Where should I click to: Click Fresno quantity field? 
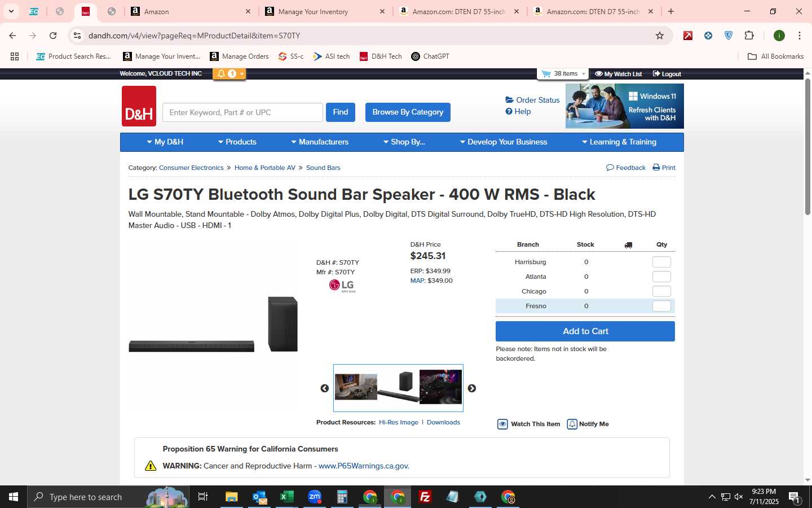tap(661, 306)
